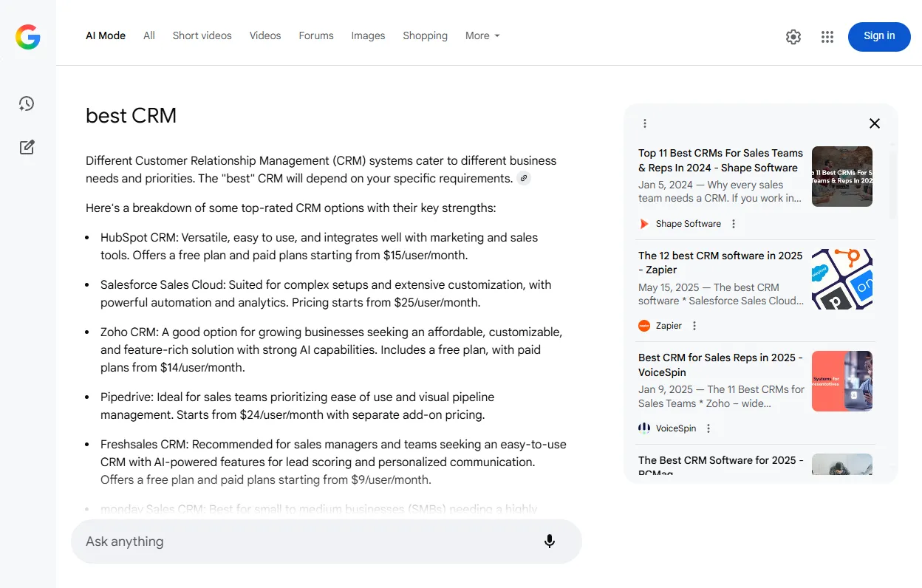Screen dimensions: 922x588
Task: Click the Zapier orange favicon
Action: pos(644,326)
